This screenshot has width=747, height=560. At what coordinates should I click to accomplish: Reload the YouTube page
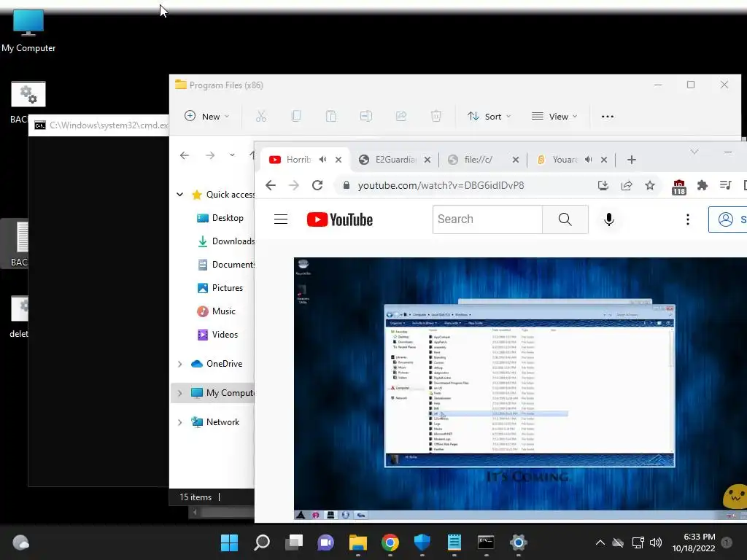click(317, 185)
